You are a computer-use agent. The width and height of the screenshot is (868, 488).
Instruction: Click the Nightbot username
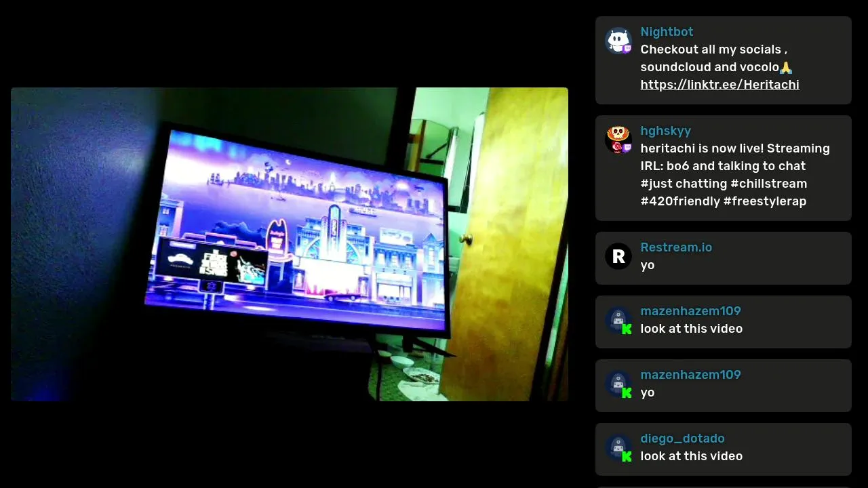coord(667,32)
